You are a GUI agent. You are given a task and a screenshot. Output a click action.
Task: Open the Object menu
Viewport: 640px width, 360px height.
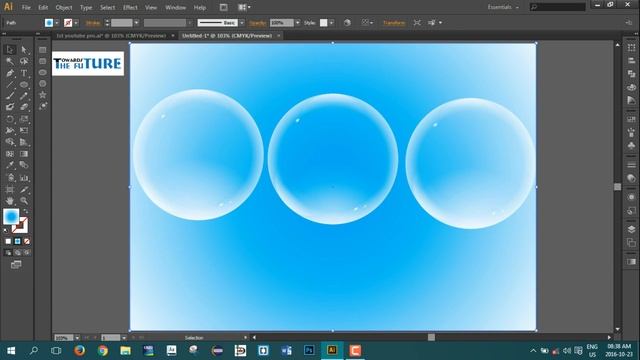pos(64,7)
